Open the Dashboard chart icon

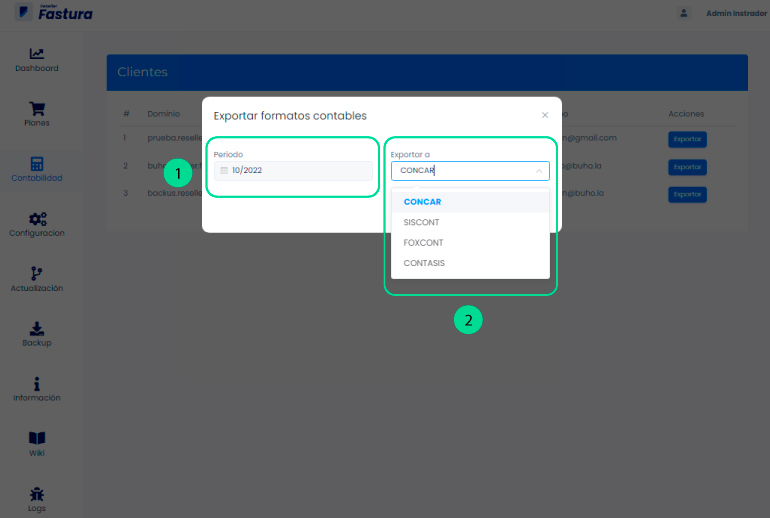[x=37, y=54]
